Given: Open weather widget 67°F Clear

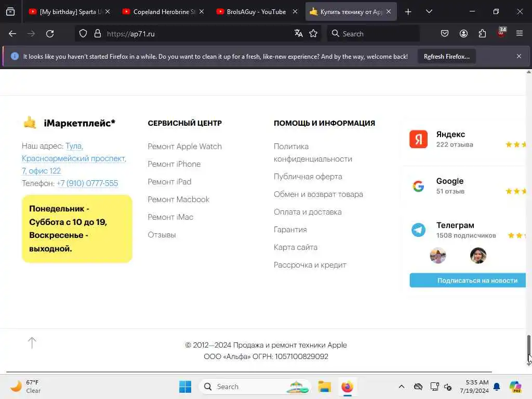Looking at the screenshot, I should pyautogui.click(x=25, y=387).
